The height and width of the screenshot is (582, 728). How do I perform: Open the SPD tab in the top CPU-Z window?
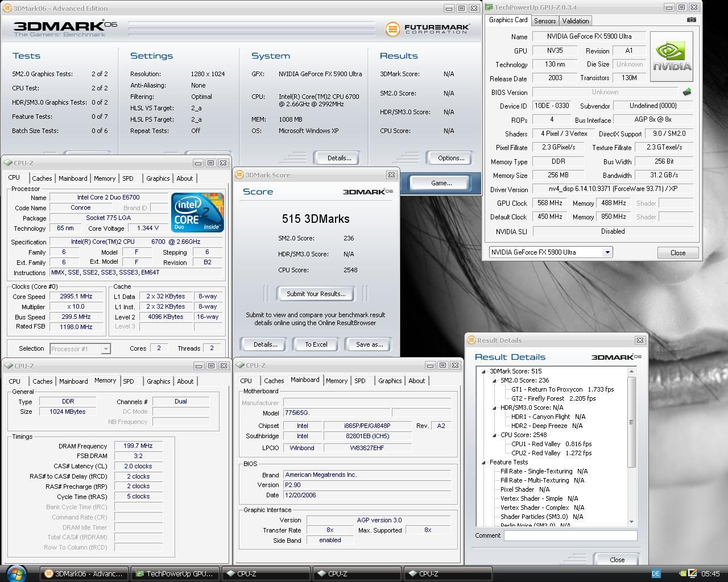pyautogui.click(x=128, y=178)
